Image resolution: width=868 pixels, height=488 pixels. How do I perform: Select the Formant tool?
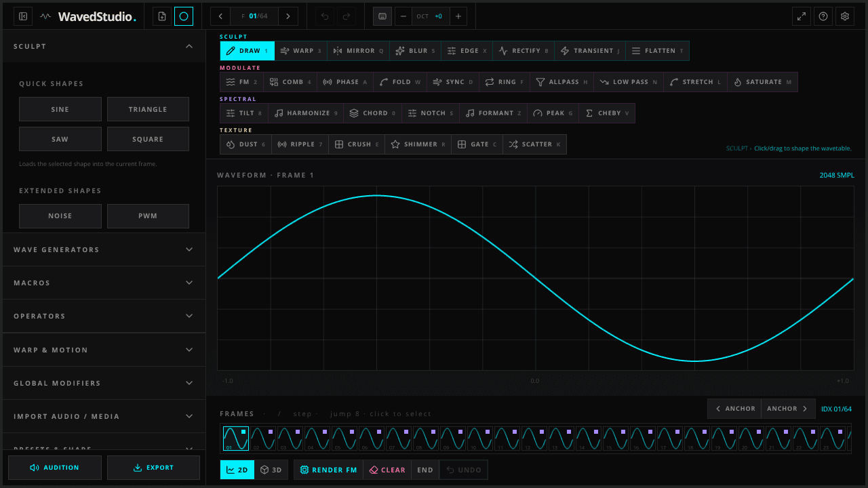pyautogui.click(x=494, y=113)
